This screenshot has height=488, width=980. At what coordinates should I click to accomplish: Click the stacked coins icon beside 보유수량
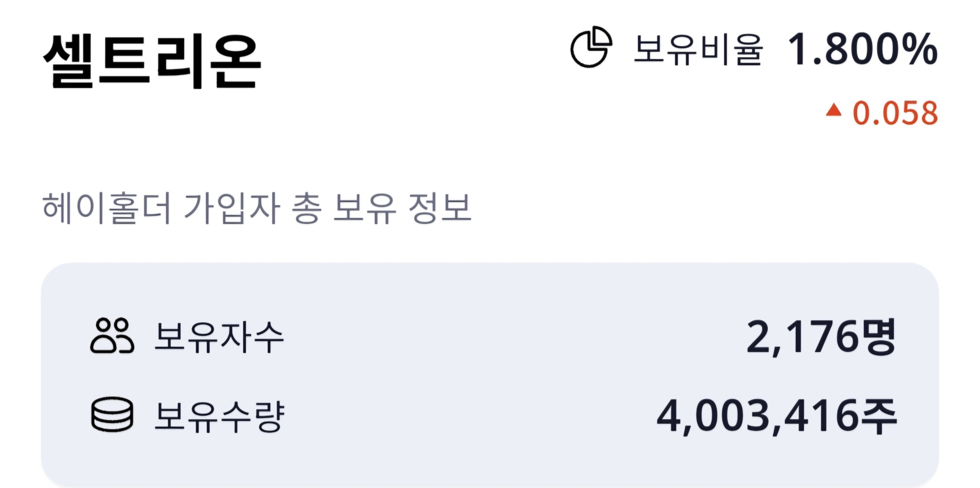112,415
